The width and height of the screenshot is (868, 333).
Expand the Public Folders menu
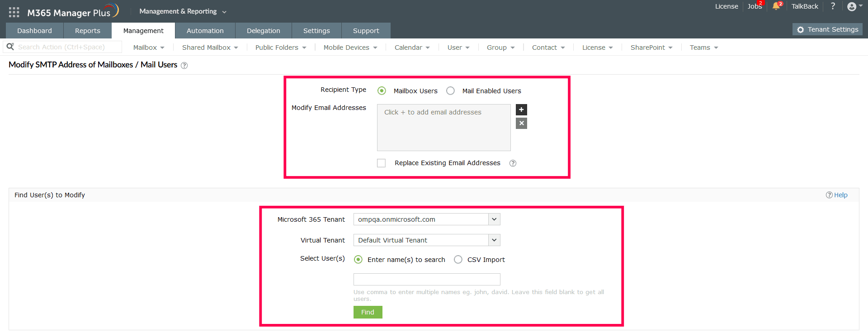click(281, 48)
